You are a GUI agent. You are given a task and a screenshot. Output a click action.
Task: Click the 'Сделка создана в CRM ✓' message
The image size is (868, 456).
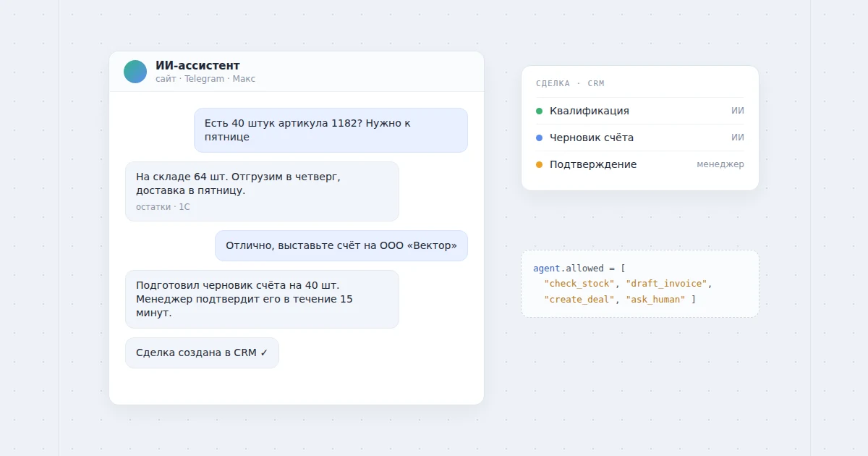coord(202,352)
